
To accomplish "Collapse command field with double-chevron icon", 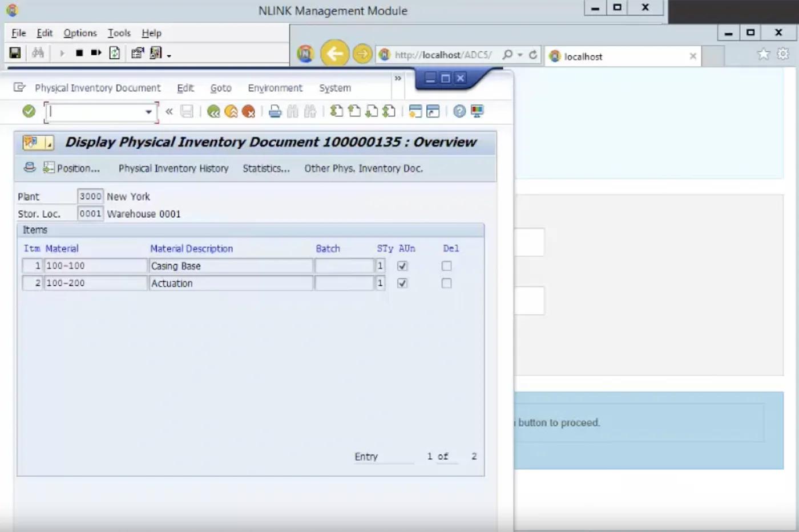I will pos(169,111).
